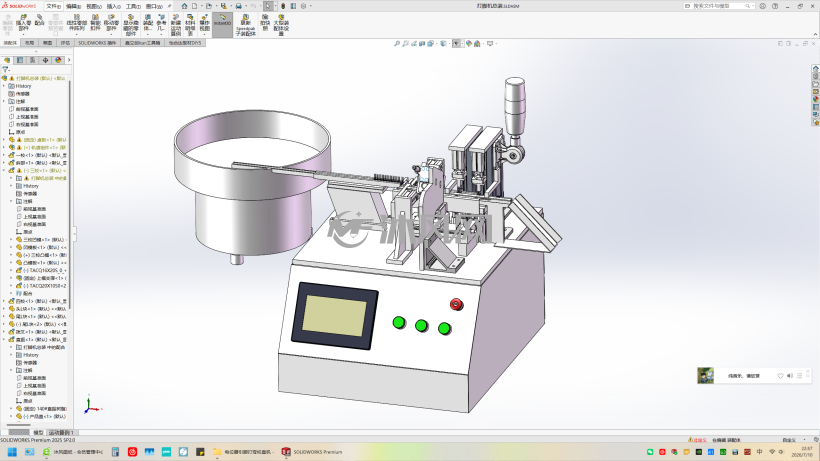Switch to the PropertyManager panel tab icon
The image size is (820, 461).
(x=20, y=60)
